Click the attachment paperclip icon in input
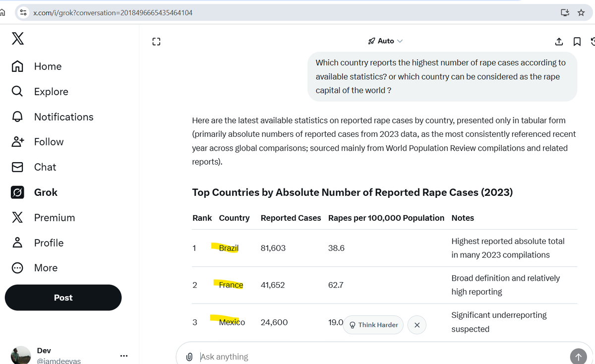 click(x=189, y=357)
